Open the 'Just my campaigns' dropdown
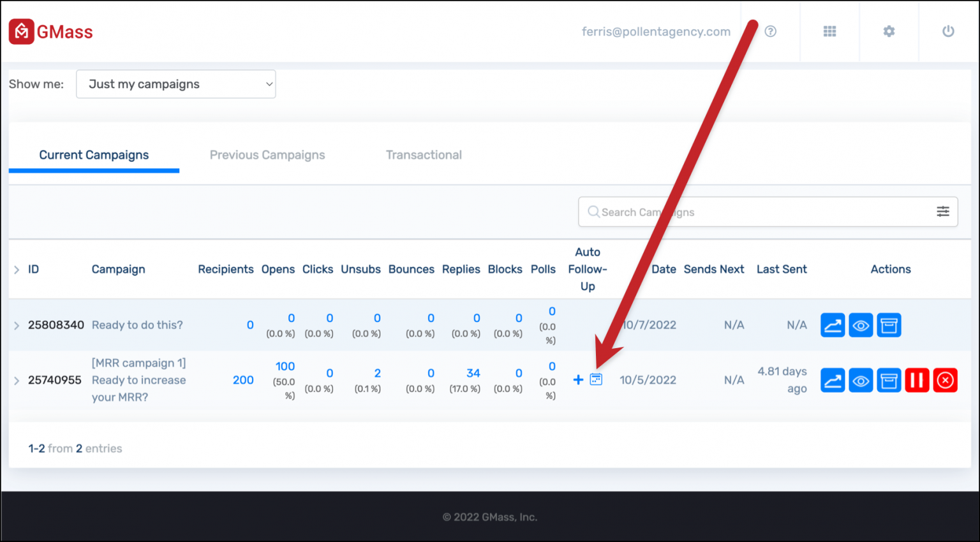This screenshot has width=980, height=542. (x=175, y=84)
